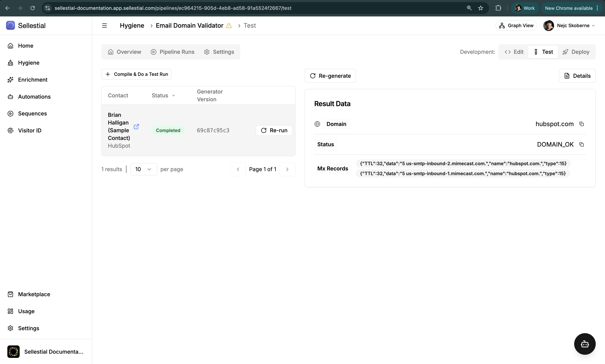
Task: Open Brian Halligan contact external link
Action: (x=136, y=127)
